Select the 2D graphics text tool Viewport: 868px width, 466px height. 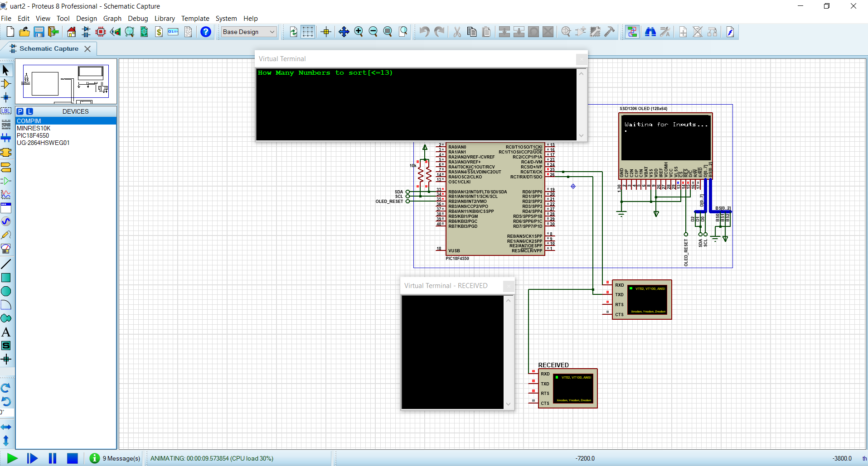[6, 332]
